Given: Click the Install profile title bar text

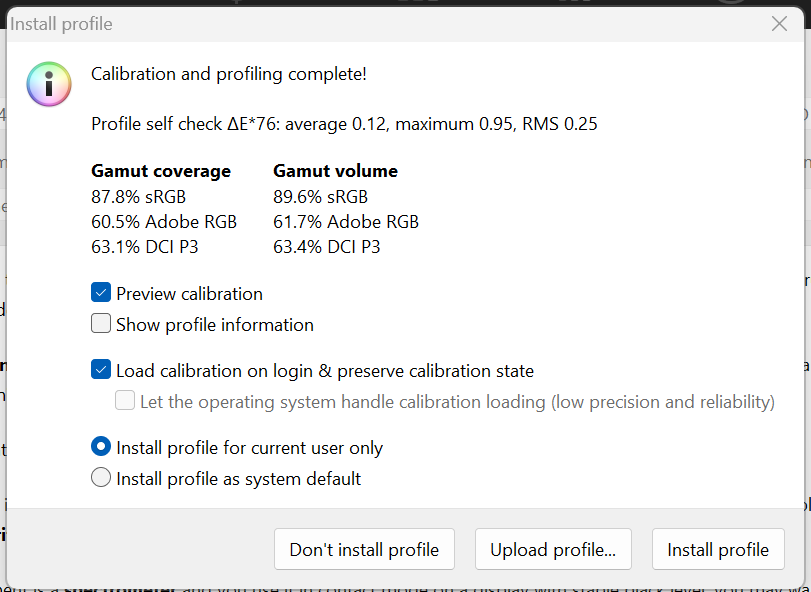Looking at the screenshot, I should click(x=62, y=24).
